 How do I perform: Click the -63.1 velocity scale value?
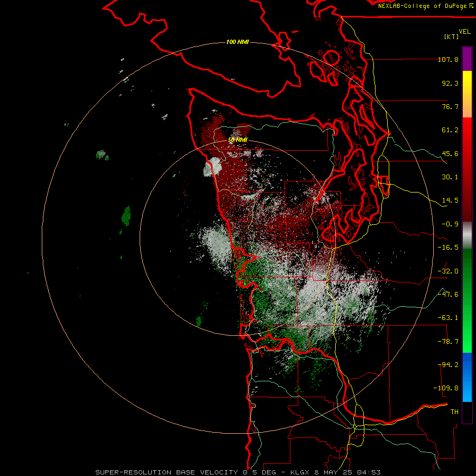[448, 318]
